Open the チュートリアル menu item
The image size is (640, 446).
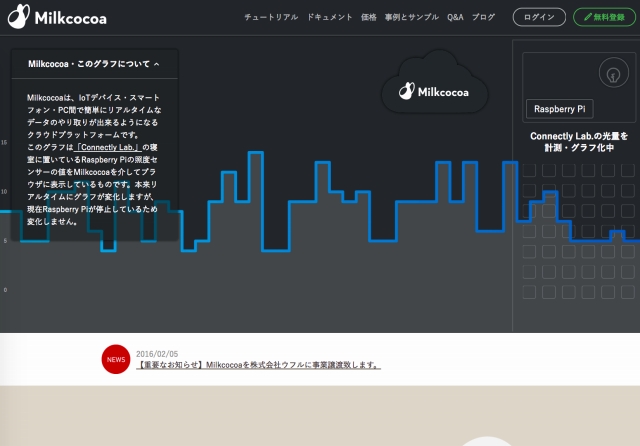(x=271, y=17)
